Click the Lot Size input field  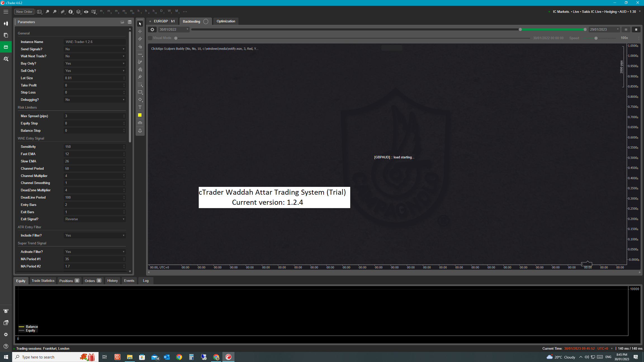tap(94, 78)
